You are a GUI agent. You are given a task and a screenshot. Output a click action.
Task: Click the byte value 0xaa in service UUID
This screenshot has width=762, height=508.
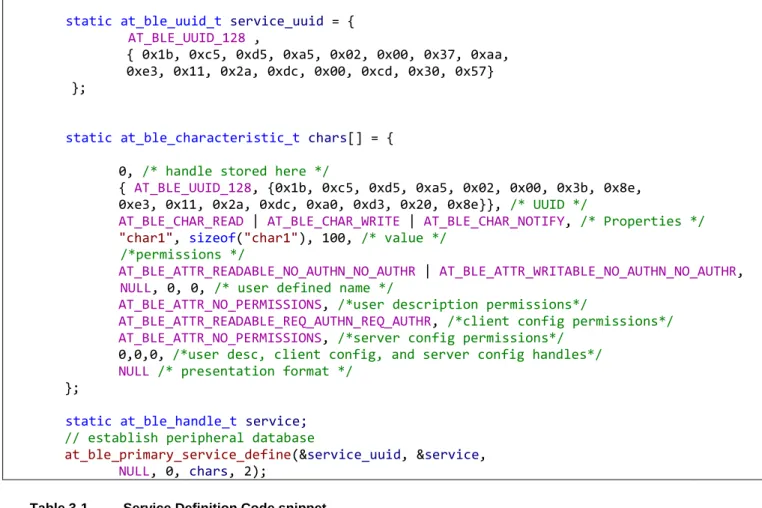[486, 54]
